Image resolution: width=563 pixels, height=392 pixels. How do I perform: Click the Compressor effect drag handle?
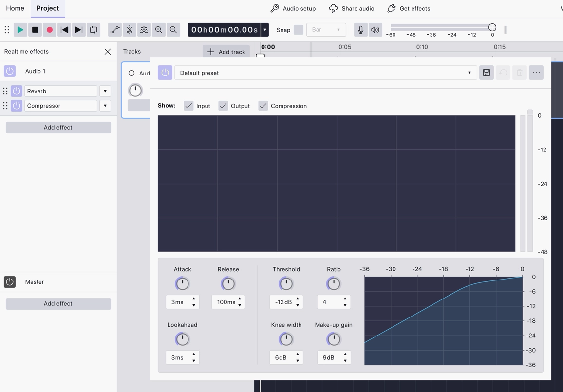(x=5, y=106)
